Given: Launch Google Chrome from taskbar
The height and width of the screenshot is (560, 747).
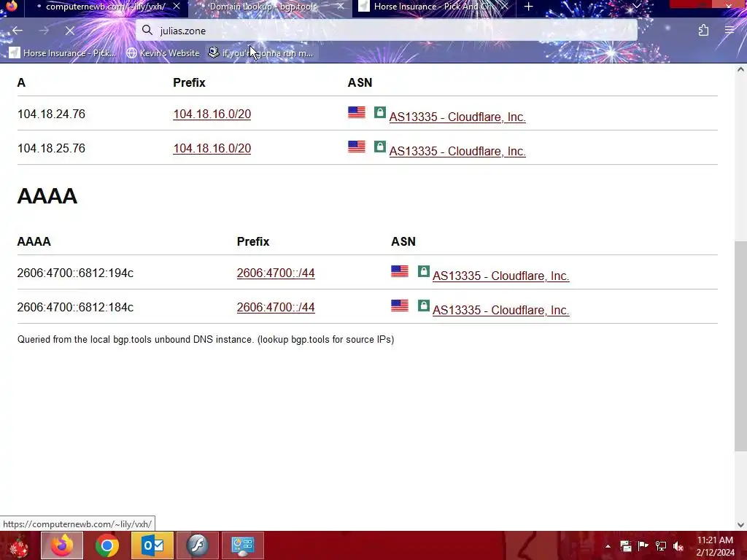Looking at the screenshot, I should (x=107, y=545).
